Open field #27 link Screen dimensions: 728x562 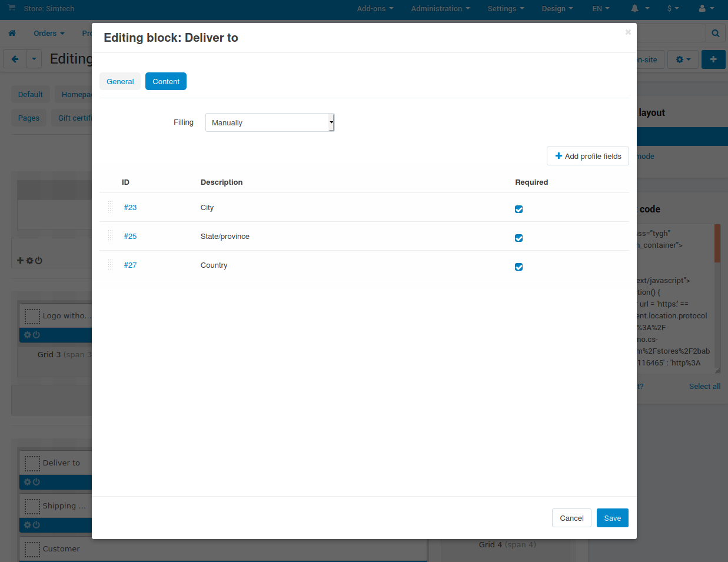pyautogui.click(x=130, y=265)
